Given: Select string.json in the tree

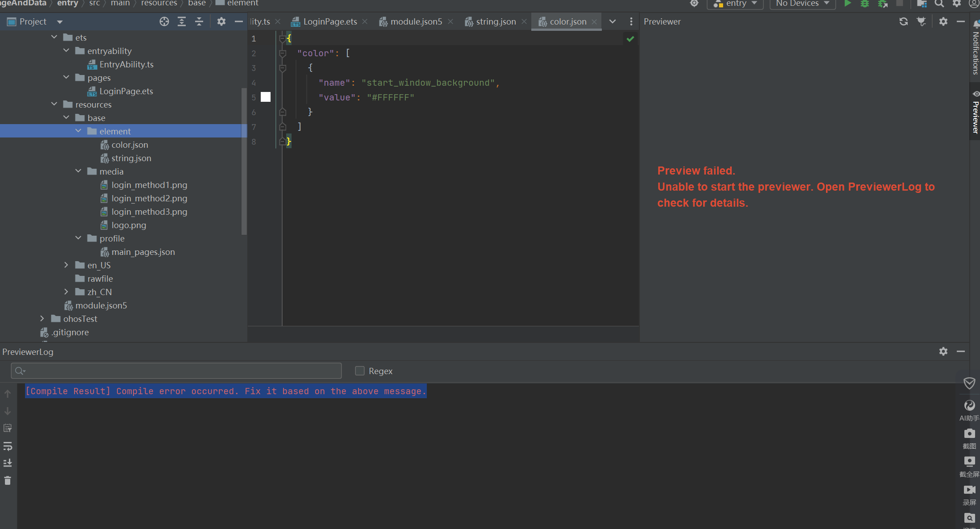Looking at the screenshot, I should click(x=131, y=158).
